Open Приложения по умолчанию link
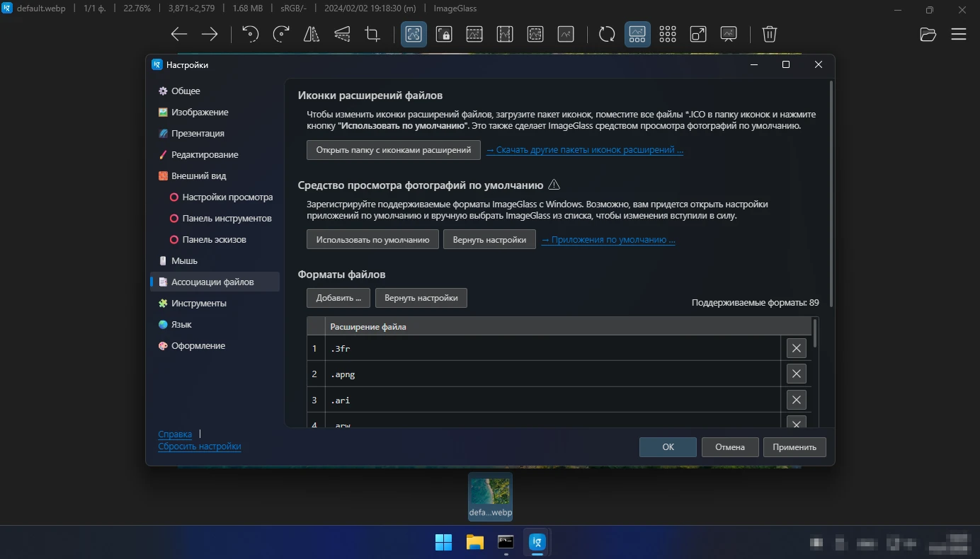The height and width of the screenshot is (559, 980). coord(608,240)
